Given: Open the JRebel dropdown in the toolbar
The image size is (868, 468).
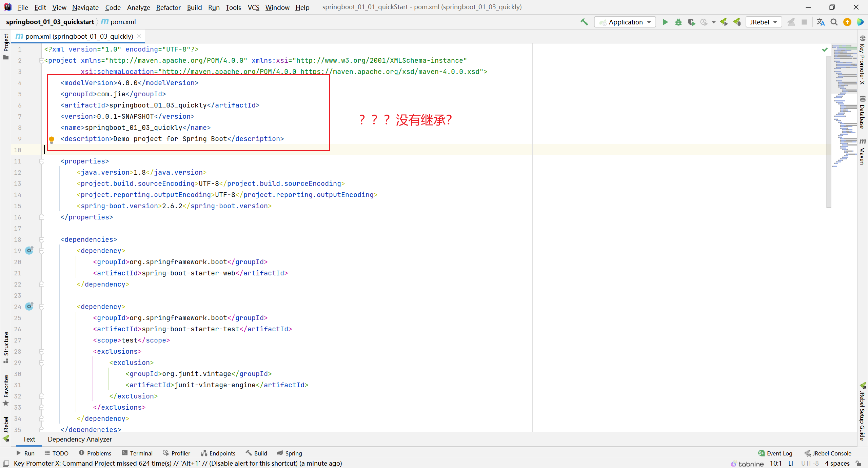Looking at the screenshot, I should [x=764, y=22].
